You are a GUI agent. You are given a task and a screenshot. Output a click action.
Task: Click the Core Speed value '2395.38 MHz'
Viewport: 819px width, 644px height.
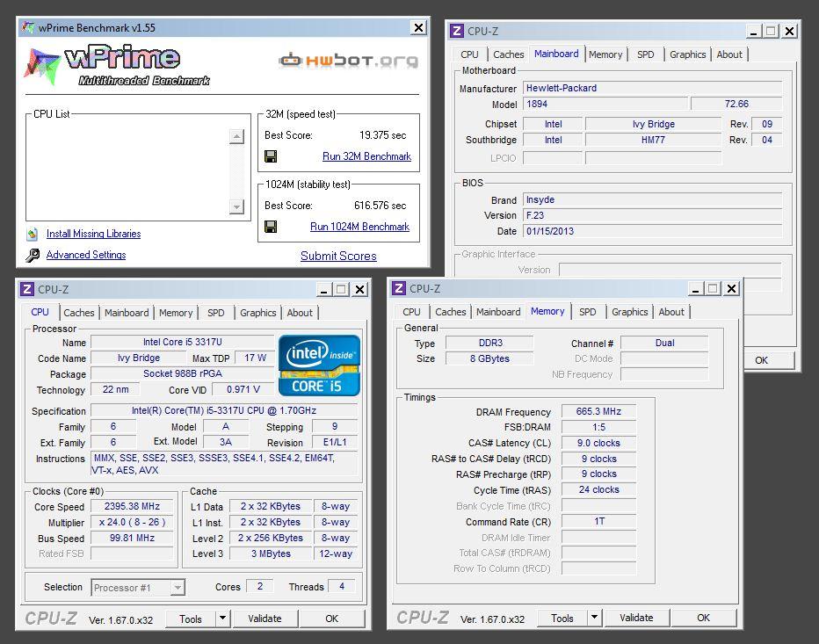[132, 506]
